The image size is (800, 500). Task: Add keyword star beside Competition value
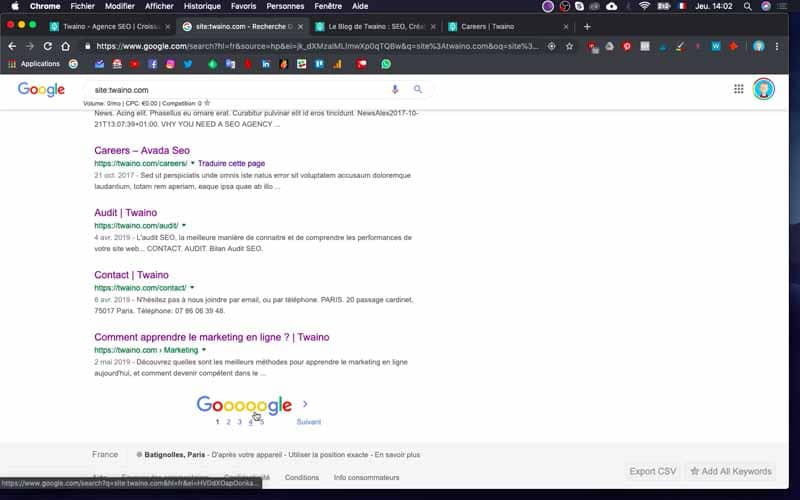[x=207, y=103]
